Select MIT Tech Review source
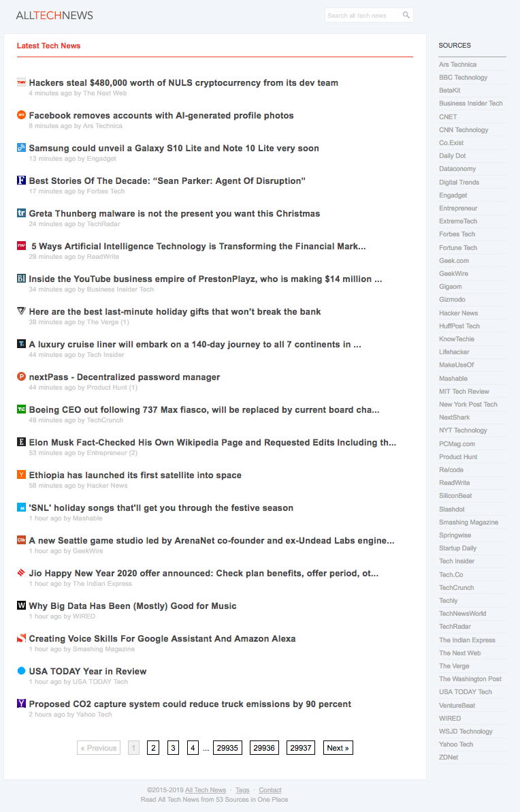This screenshot has height=812, width=520. [464, 391]
